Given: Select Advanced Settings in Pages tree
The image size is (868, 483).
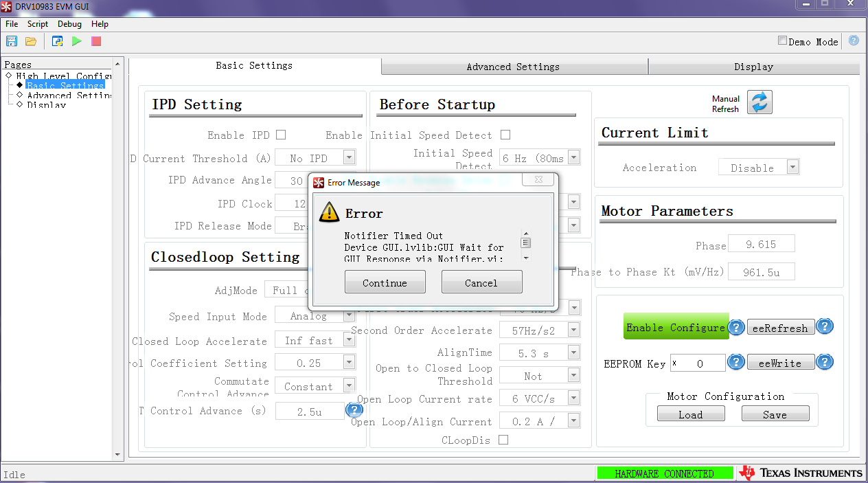Looking at the screenshot, I should [x=69, y=95].
